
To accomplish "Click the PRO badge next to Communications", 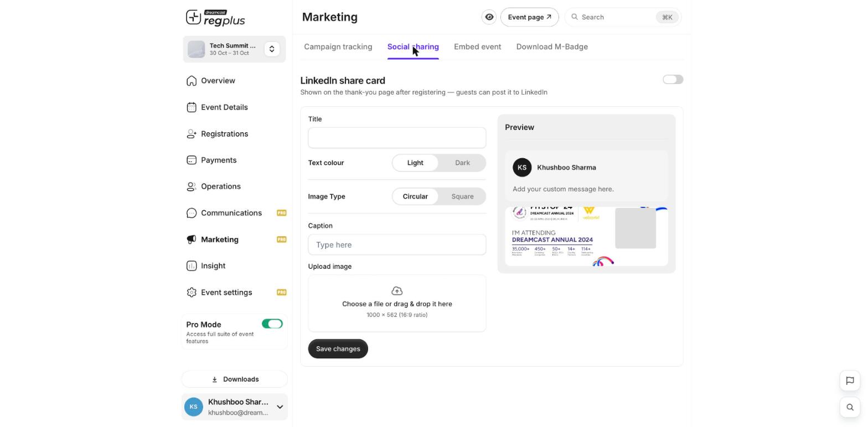I will 282,213.
